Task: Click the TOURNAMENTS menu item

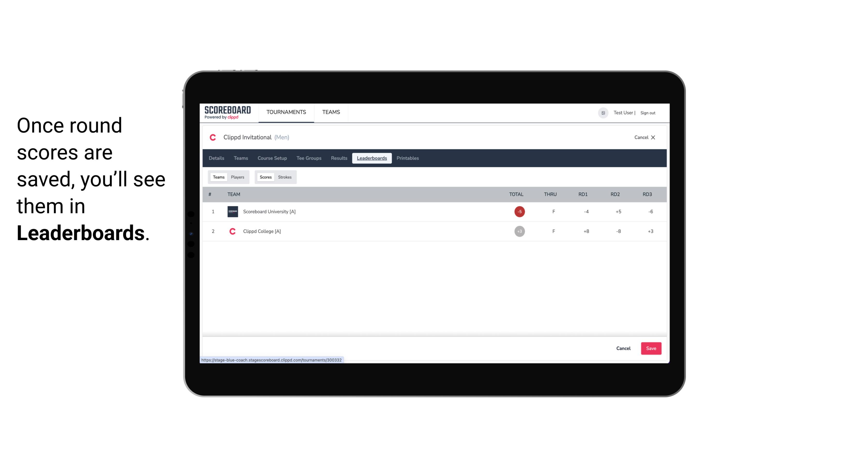Action: [287, 112]
